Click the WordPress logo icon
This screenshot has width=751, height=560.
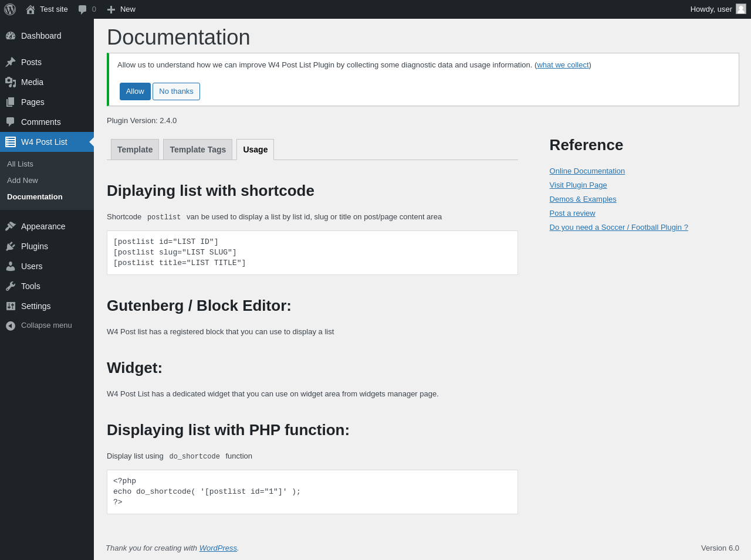pyautogui.click(x=10, y=9)
